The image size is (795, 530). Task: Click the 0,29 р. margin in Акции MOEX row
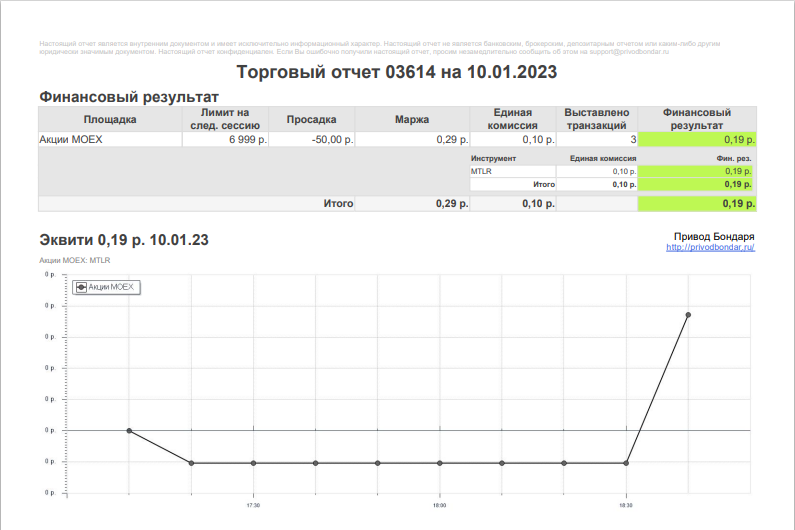(452, 139)
